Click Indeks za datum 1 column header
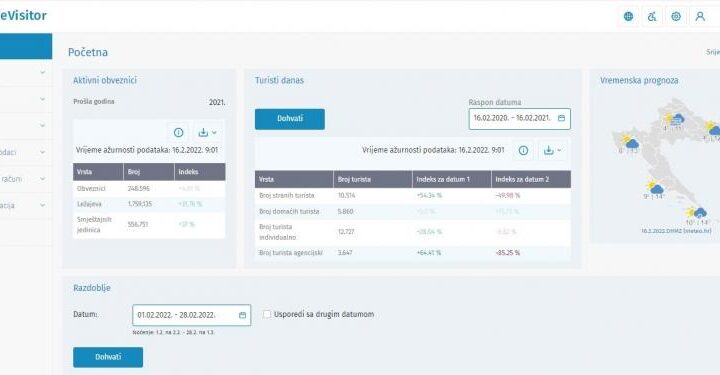This screenshot has width=720, height=375. coord(452,179)
